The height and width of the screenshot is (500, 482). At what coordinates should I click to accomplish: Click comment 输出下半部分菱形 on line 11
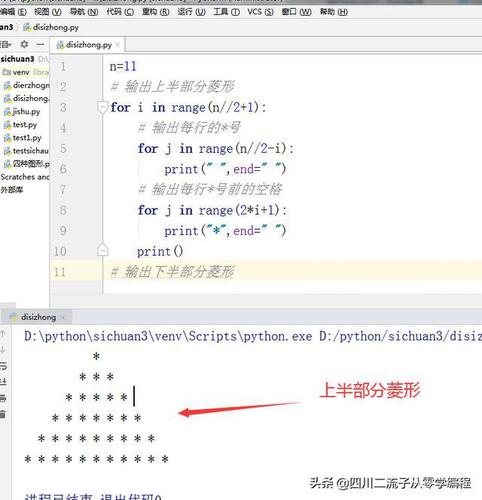pyautogui.click(x=173, y=272)
